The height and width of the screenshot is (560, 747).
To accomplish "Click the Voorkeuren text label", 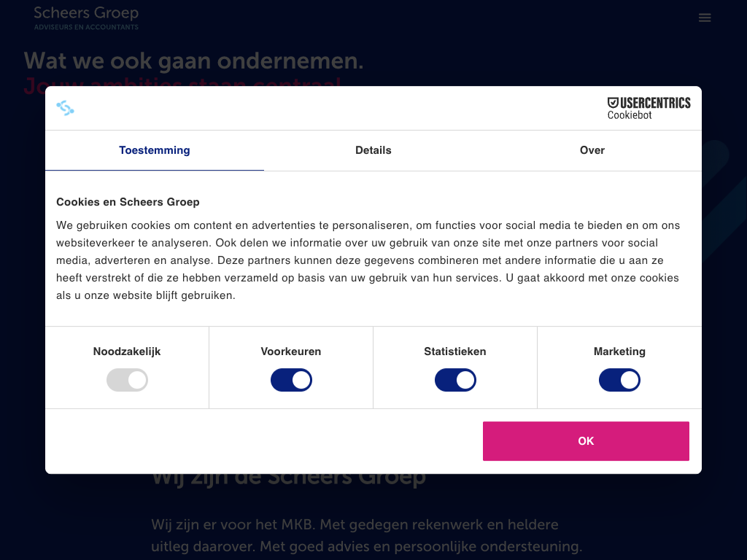I will [291, 351].
